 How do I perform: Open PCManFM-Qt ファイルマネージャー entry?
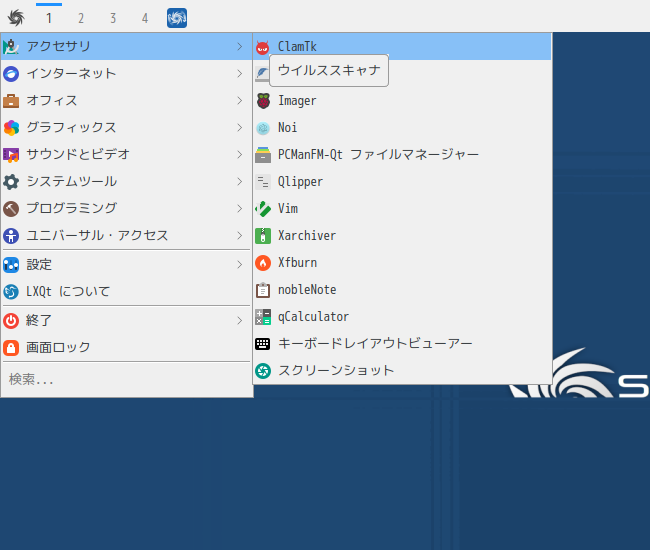click(x=402, y=155)
